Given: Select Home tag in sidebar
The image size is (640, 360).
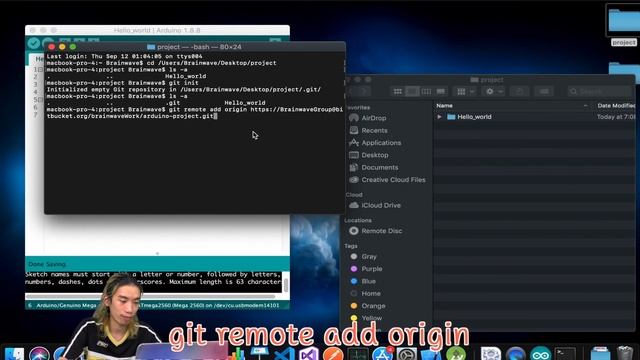Looking at the screenshot, I should (366, 293).
